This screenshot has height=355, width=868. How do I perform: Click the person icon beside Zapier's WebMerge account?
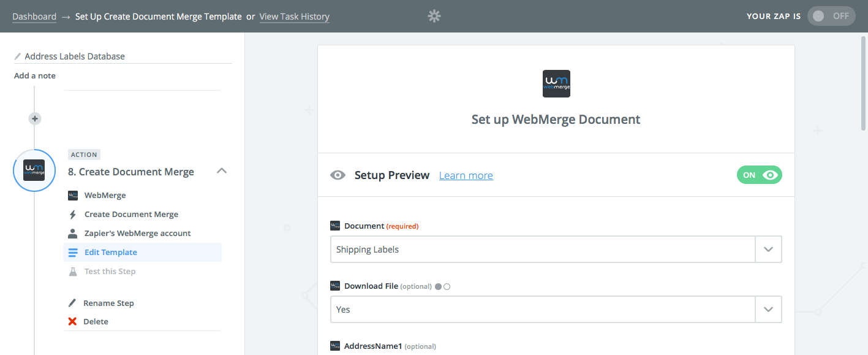tap(73, 234)
